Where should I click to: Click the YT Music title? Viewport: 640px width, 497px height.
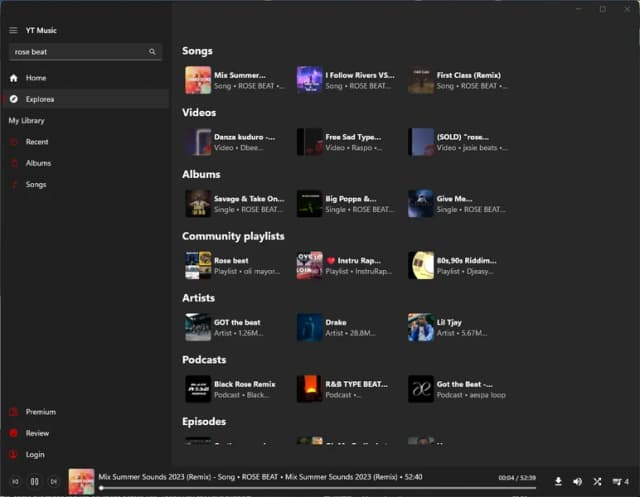[41, 31]
